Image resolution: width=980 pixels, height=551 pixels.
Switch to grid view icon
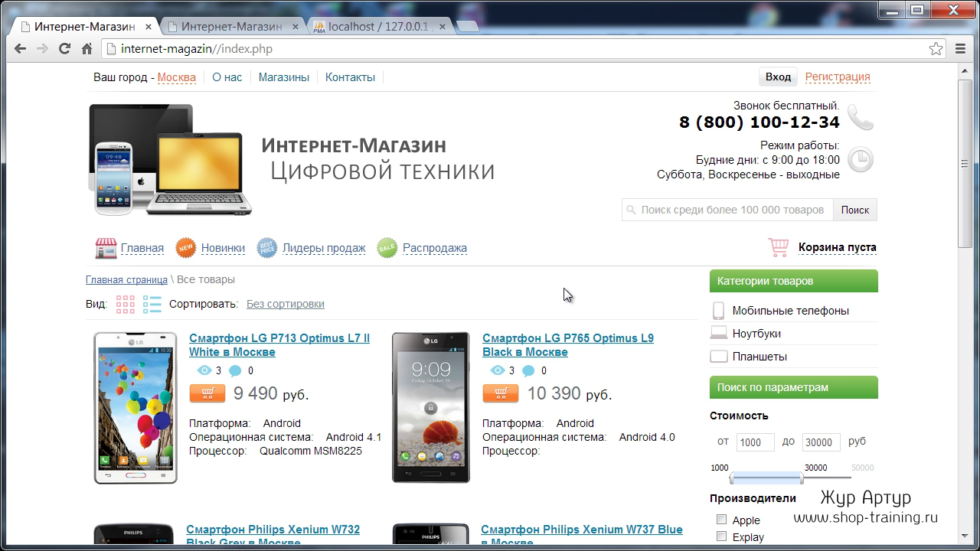click(x=126, y=304)
